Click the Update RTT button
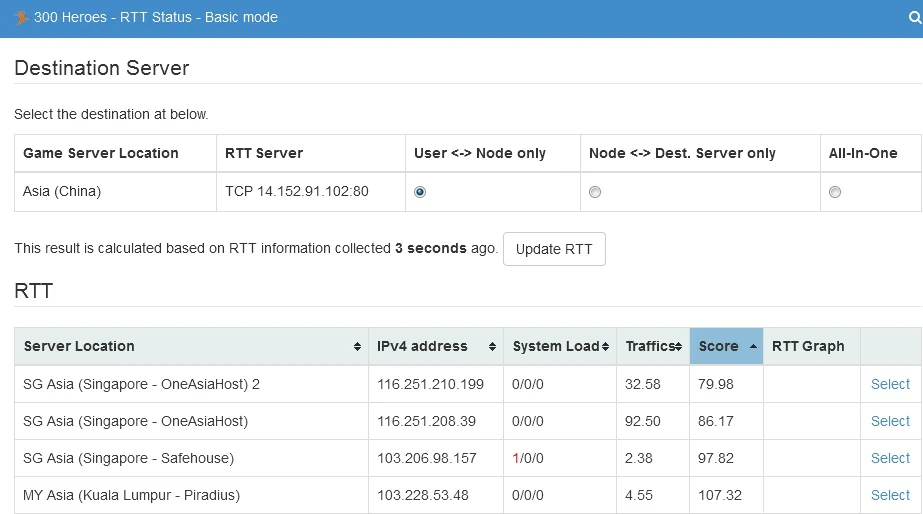This screenshot has width=923, height=514. 554,249
